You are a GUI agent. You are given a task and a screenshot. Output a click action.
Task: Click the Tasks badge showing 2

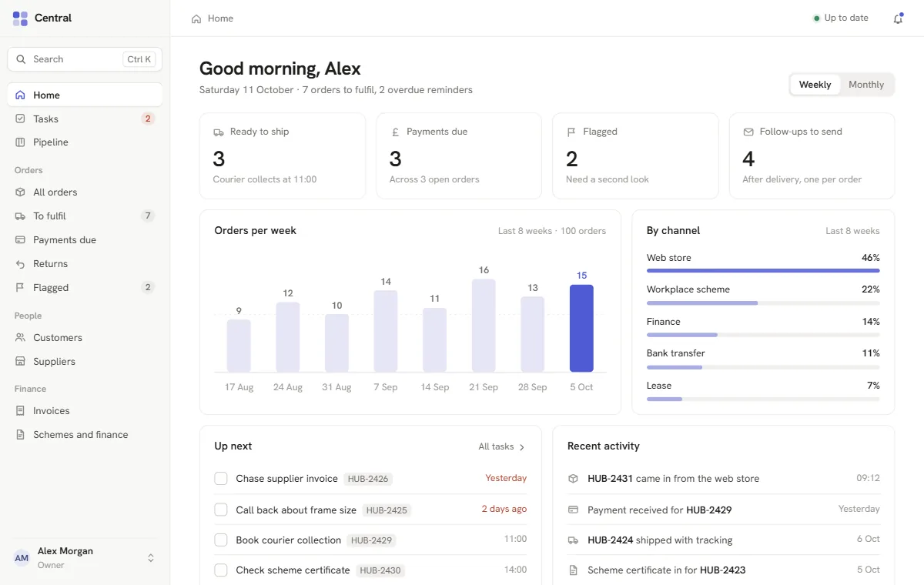148,119
